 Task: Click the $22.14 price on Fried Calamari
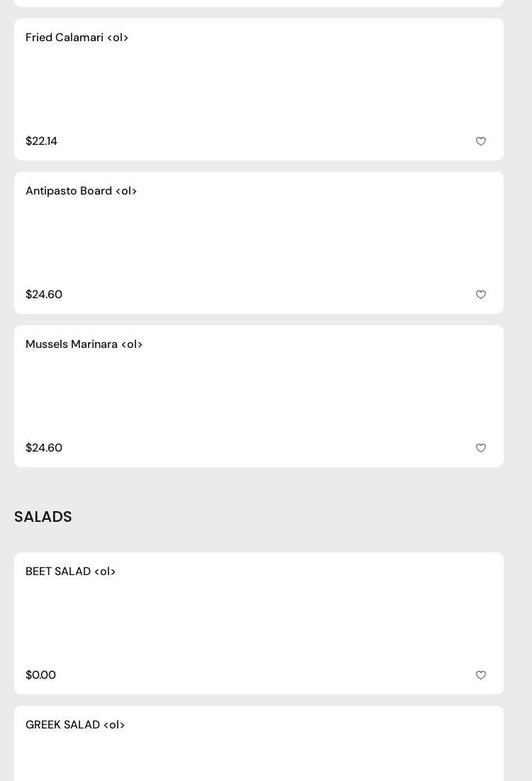pyautogui.click(x=41, y=141)
